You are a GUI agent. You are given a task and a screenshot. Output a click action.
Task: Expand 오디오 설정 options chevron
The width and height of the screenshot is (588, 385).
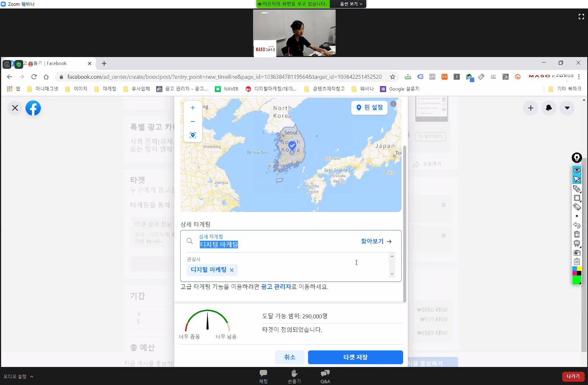pyautogui.click(x=32, y=377)
